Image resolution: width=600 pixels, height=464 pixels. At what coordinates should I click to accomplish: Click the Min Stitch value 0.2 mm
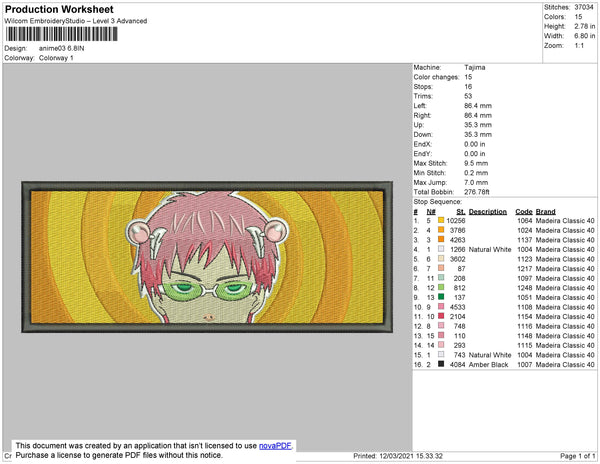476,173
